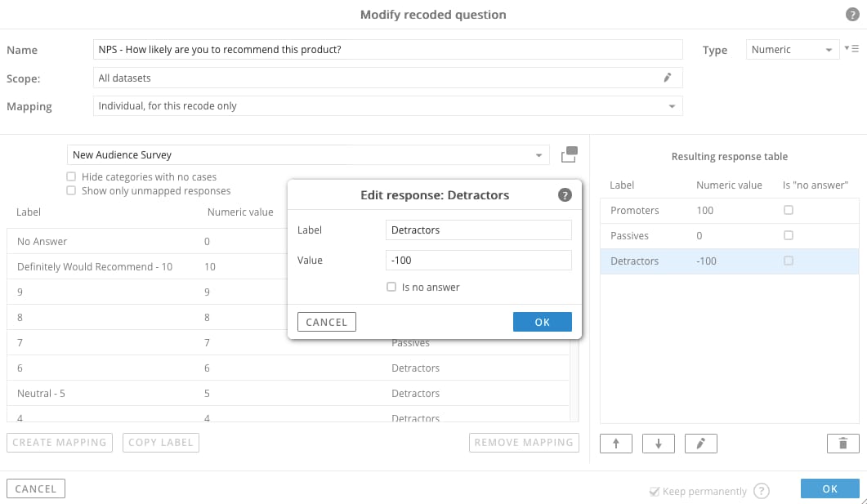867x504 pixels.
Task: Click OK in Edit response dialog
Action: pyautogui.click(x=542, y=322)
